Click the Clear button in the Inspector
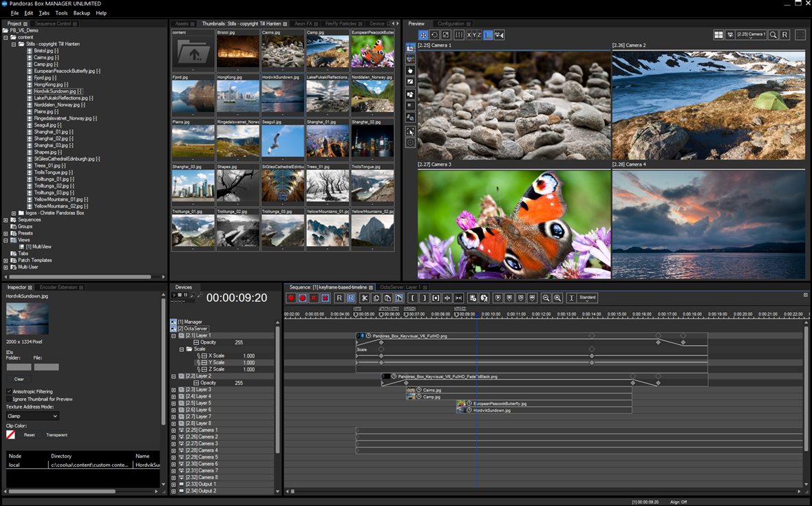The height and width of the screenshot is (506, 812). click(19, 379)
